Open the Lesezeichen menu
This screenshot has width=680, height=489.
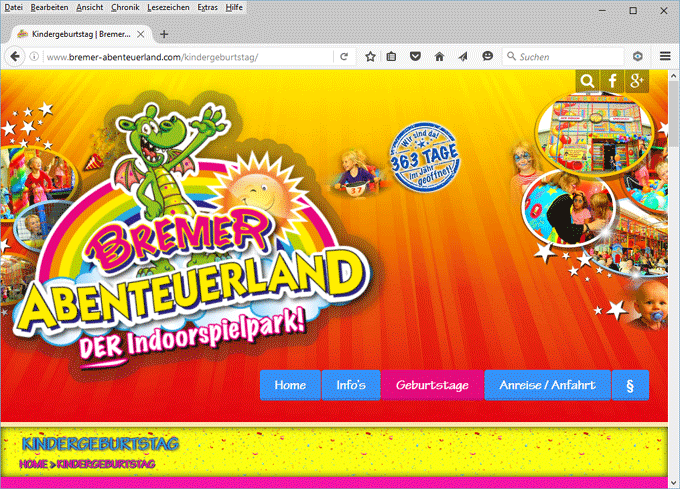coord(168,7)
